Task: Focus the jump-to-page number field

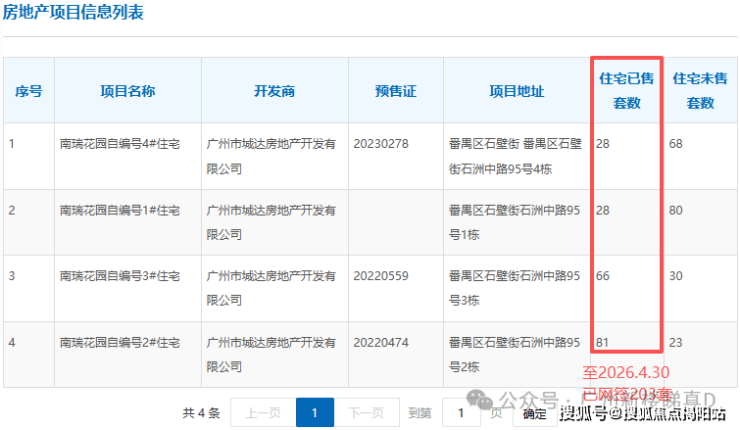Action: tap(461, 413)
